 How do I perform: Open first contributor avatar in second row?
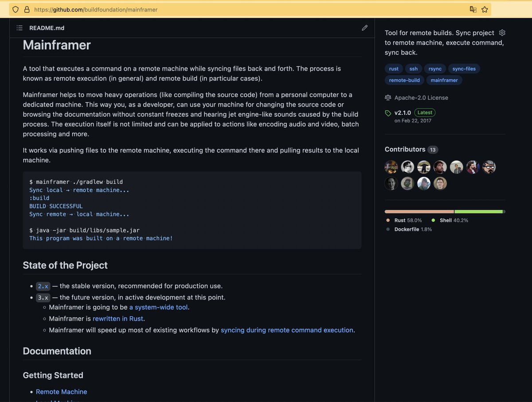(x=391, y=183)
